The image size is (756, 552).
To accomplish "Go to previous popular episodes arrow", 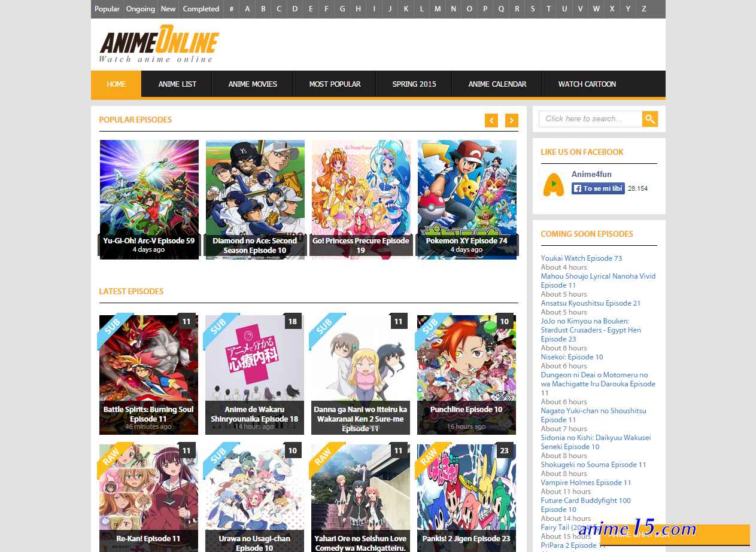I will click(491, 120).
